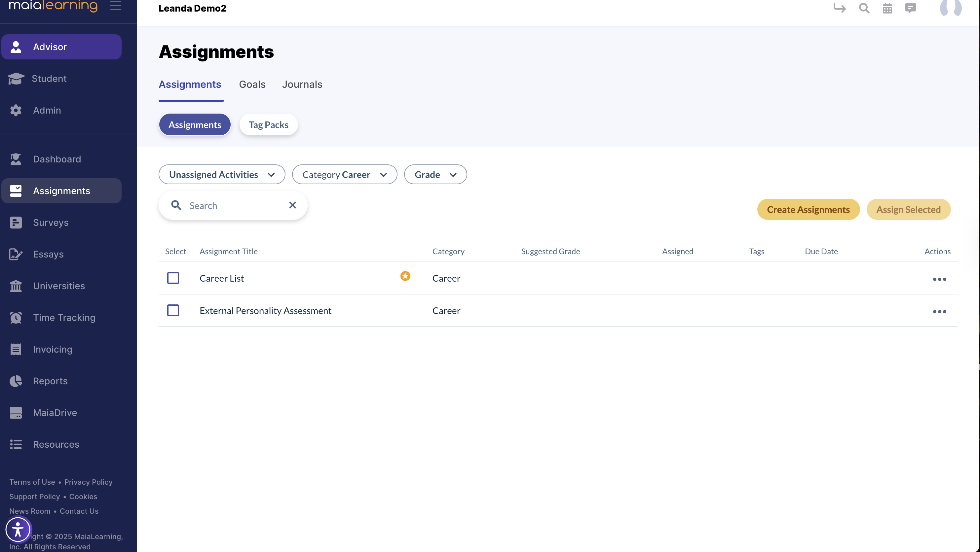Click the Tags column header
The height and width of the screenshot is (552, 980).
click(x=757, y=251)
